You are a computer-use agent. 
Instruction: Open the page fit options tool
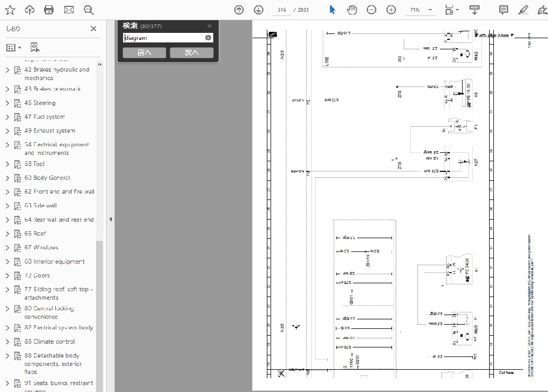tap(452, 10)
